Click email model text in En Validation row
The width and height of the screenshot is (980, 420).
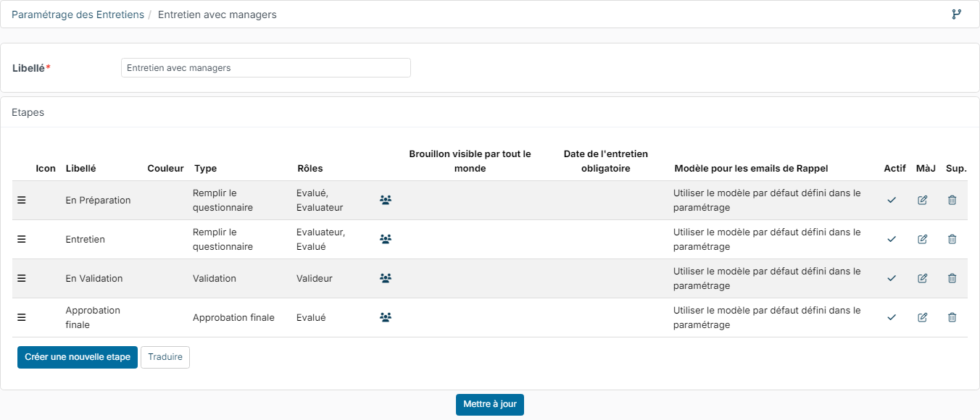(767, 278)
